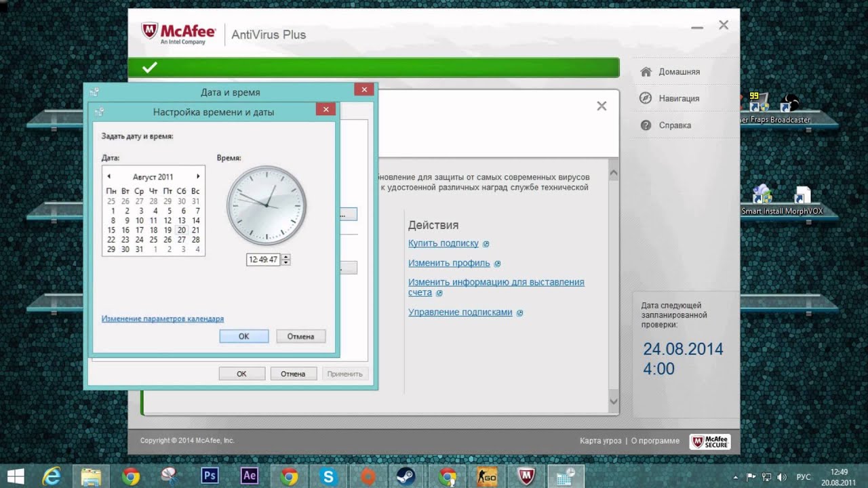Viewport: 868px width, 488px height.
Task: Open the Домашняя home icon in McAfee
Action: point(646,72)
